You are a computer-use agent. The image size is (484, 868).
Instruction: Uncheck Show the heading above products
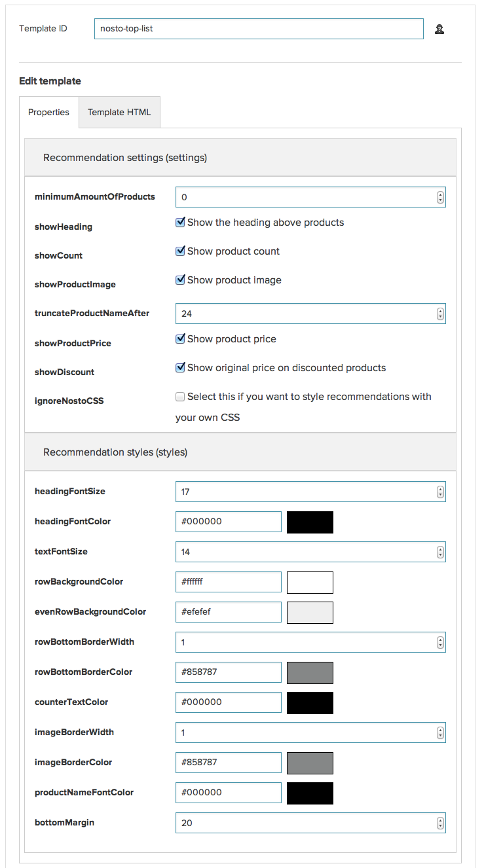click(x=180, y=223)
